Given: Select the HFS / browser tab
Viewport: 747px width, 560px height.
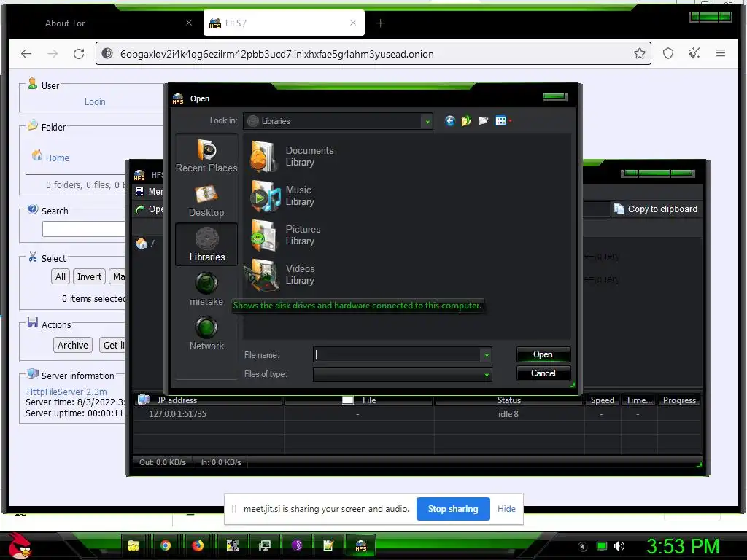Looking at the screenshot, I should coord(284,23).
